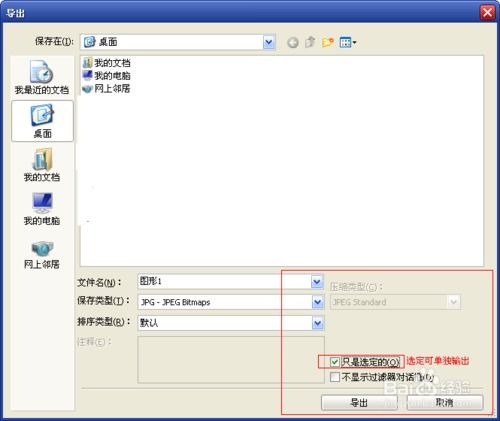Select 网上邻居 in the file list
The image size is (500, 421).
(x=107, y=89)
